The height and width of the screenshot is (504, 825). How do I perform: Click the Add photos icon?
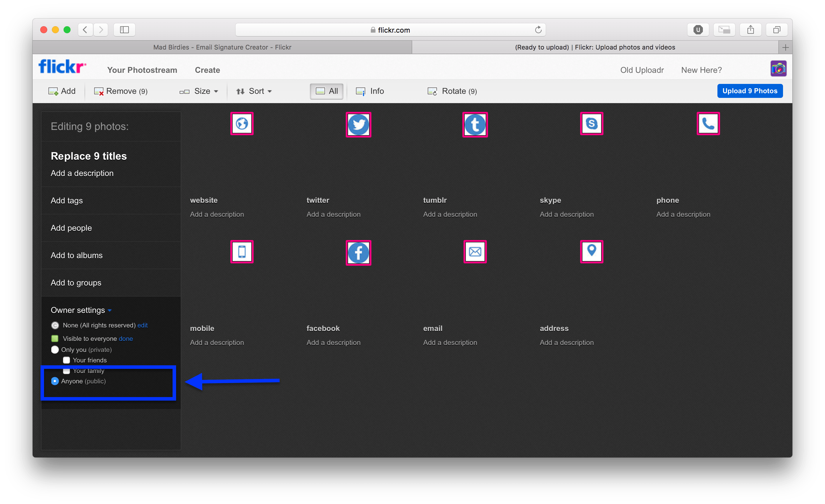53,91
